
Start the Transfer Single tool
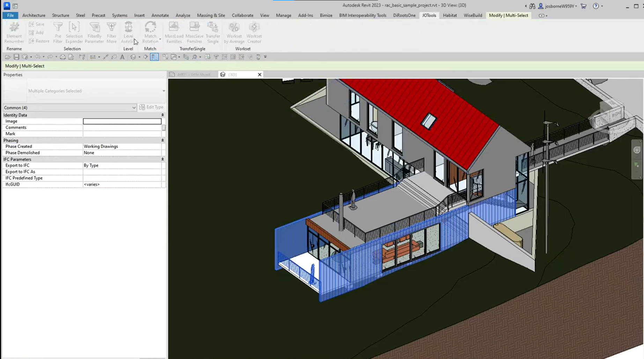click(x=213, y=33)
